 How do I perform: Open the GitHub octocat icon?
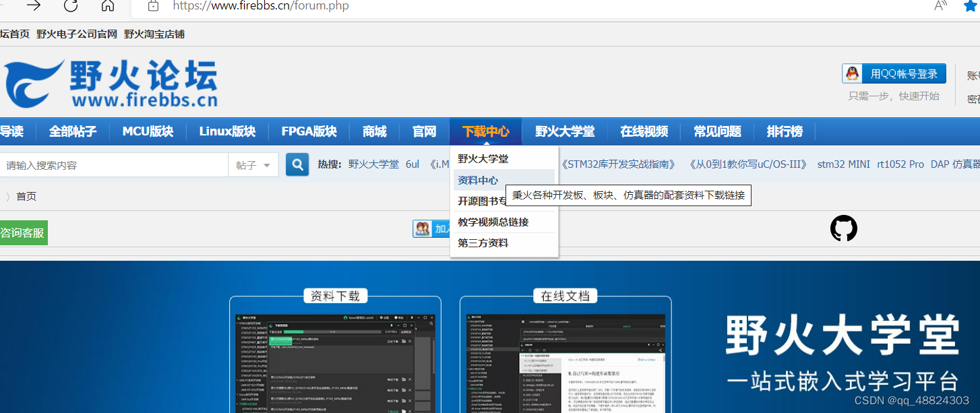coord(844,228)
